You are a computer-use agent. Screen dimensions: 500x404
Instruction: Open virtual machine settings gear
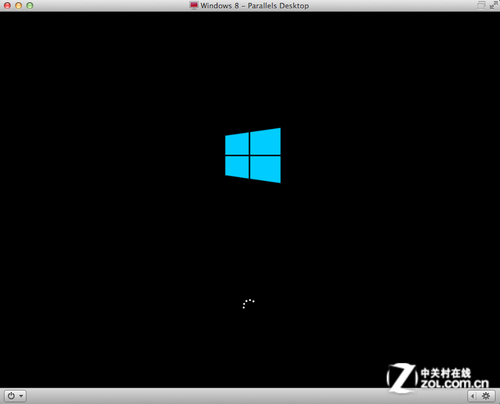tap(486, 396)
